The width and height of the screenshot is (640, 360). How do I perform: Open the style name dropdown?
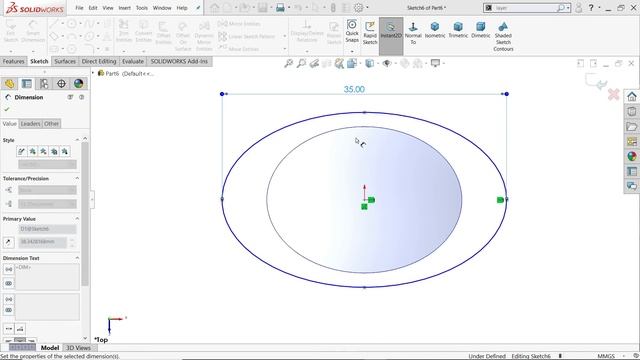tap(47, 164)
